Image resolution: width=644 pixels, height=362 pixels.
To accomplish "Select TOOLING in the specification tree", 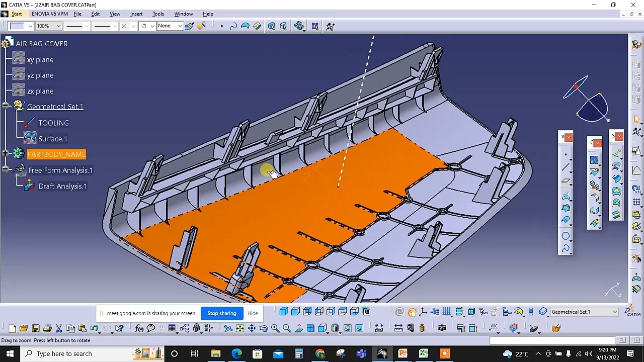I will [53, 123].
